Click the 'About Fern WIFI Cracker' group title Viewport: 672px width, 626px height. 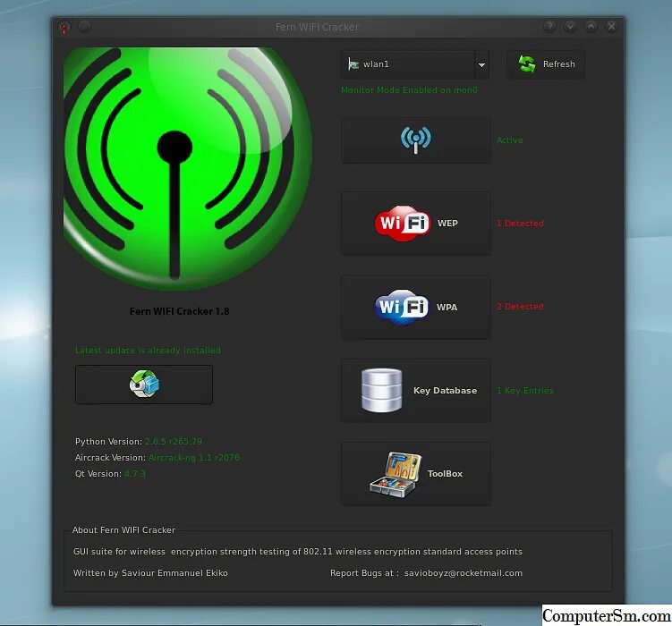click(x=123, y=530)
